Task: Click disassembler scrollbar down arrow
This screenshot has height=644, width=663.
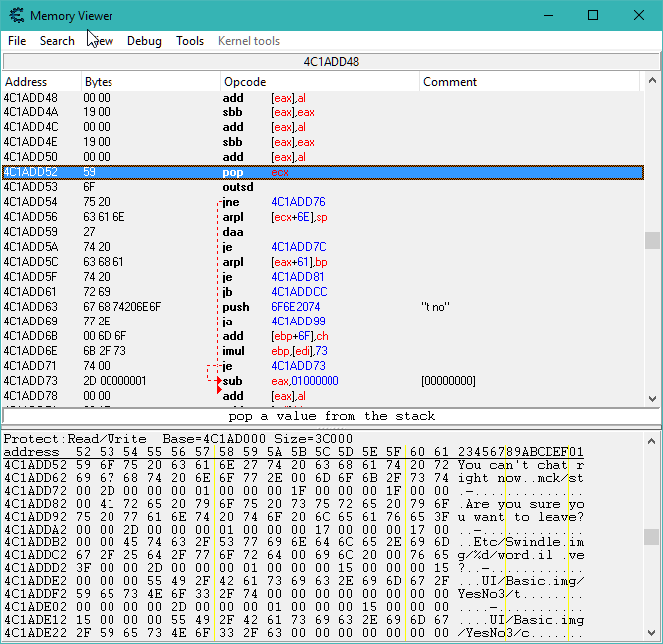Action: pyautogui.click(x=652, y=398)
